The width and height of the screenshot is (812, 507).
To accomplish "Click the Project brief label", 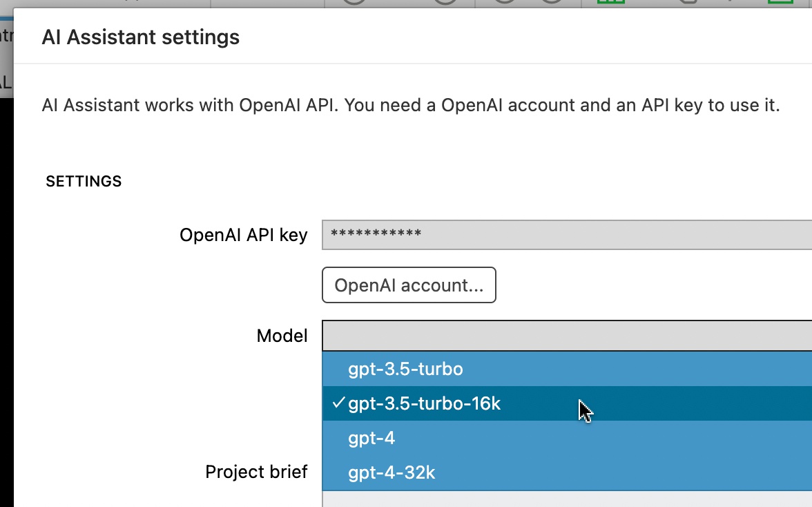I will (256, 472).
